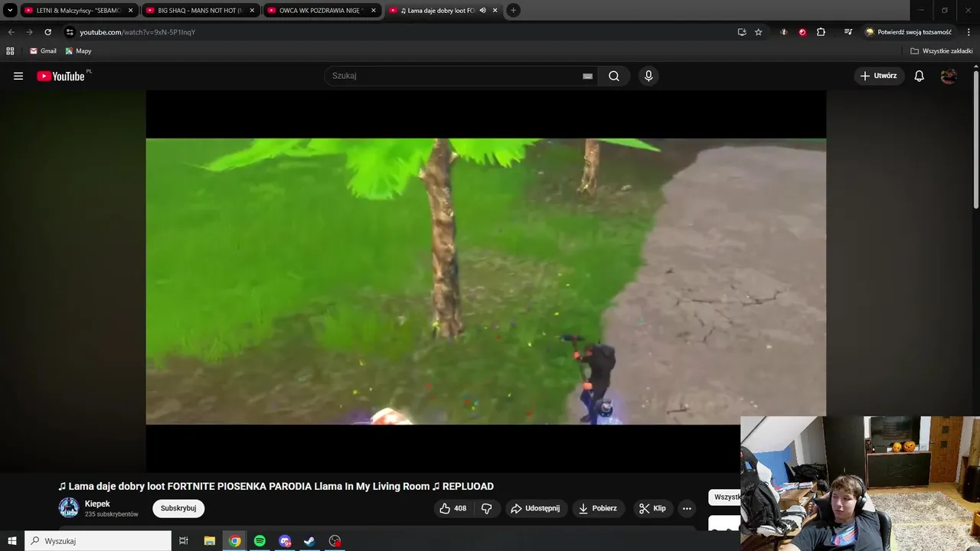Viewport: 980px width, 551px height.
Task: Open the YouTube hamburger guide menu
Action: 18,76
